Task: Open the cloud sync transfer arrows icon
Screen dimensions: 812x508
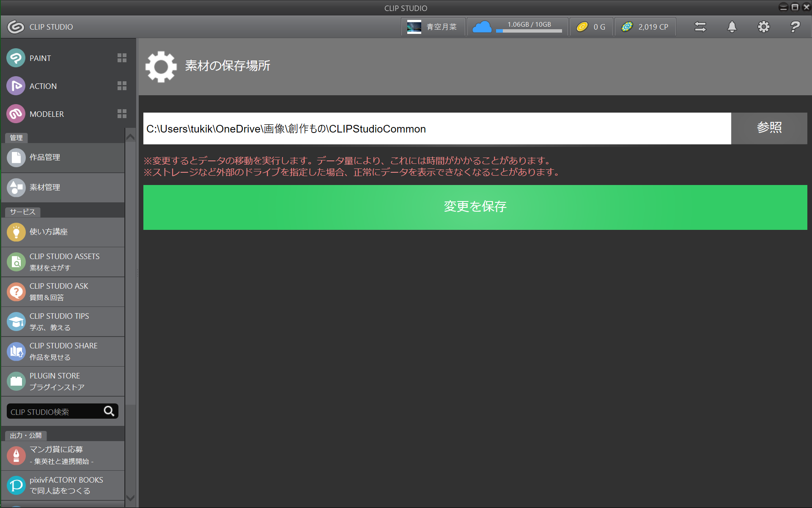Action: click(700, 27)
